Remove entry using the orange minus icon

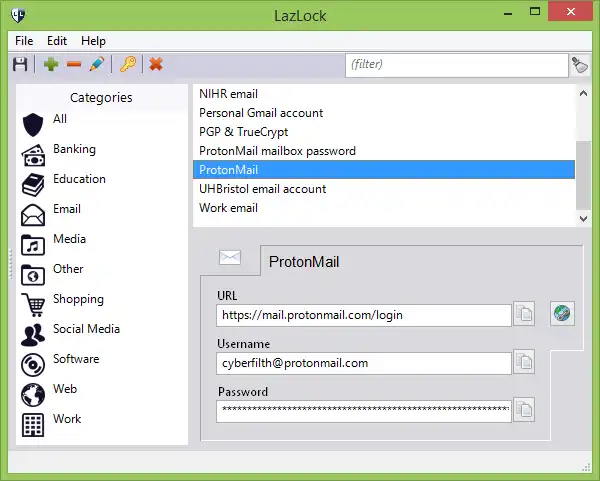74,64
